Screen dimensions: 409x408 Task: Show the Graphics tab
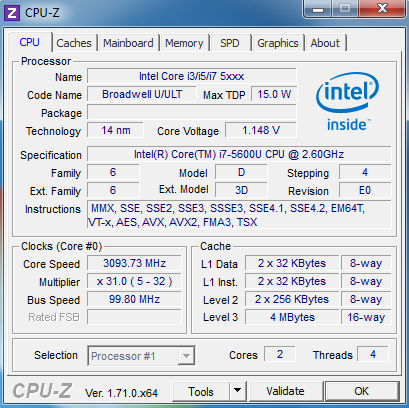point(278,43)
